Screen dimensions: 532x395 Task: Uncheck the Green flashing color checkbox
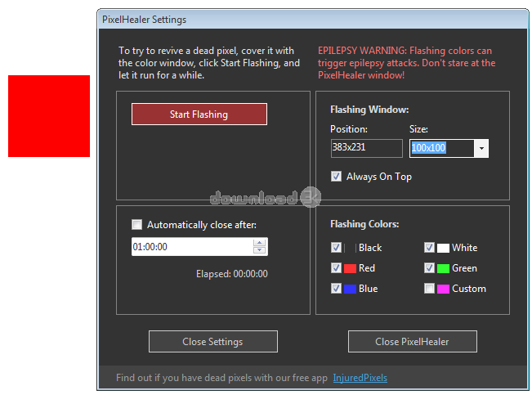[429, 267]
